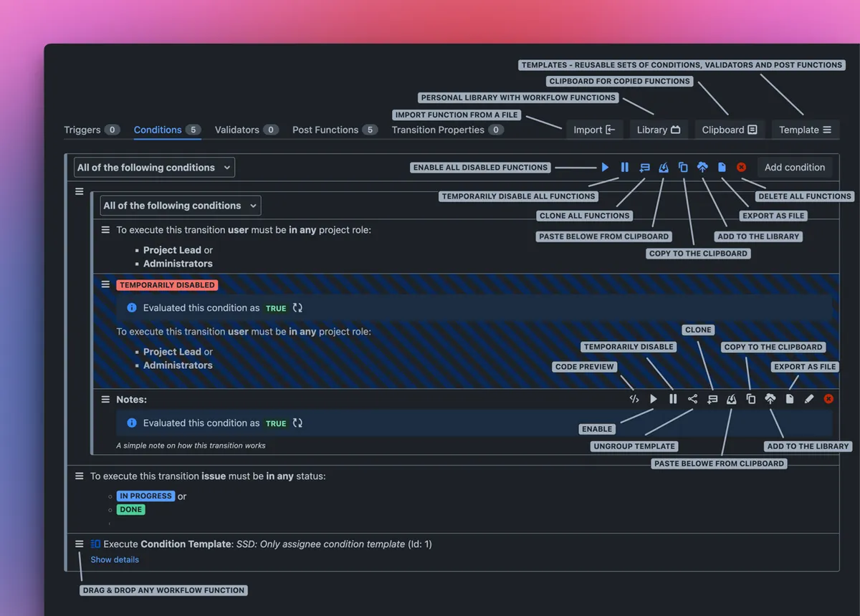This screenshot has height=616, width=860.
Task: Click the drag handle of the Execute Condition Template row
Action: tap(80, 544)
